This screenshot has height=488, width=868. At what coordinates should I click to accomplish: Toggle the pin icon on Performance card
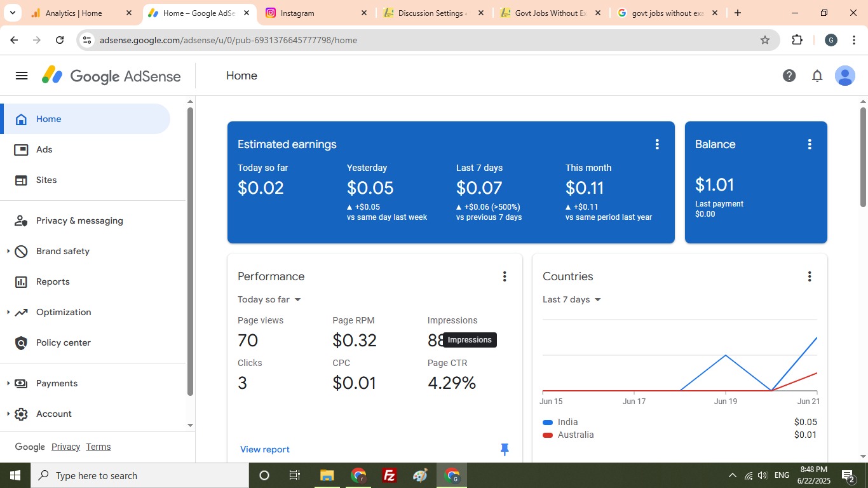tap(505, 449)
